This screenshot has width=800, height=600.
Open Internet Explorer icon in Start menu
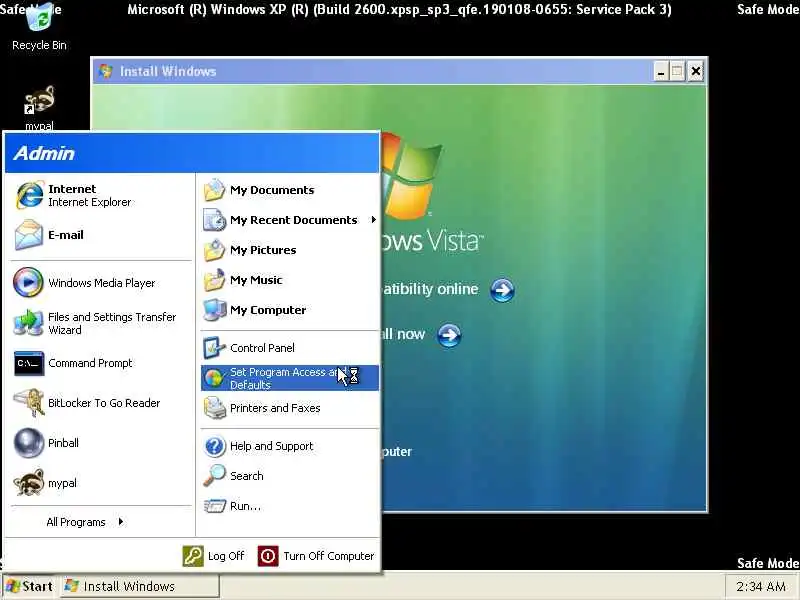coord(29,195)
